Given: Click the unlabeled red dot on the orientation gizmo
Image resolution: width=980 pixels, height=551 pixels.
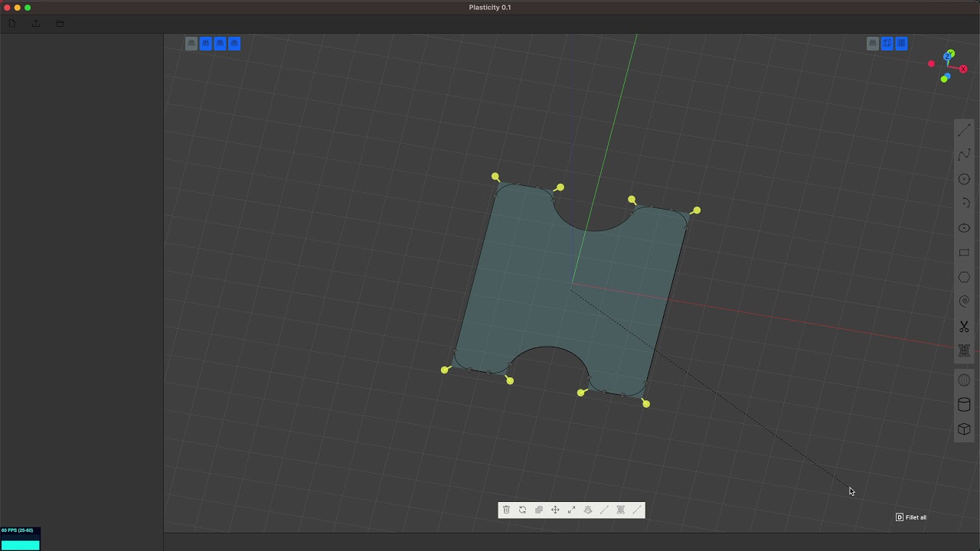Looking at the screenshot, I should [931, 64].
